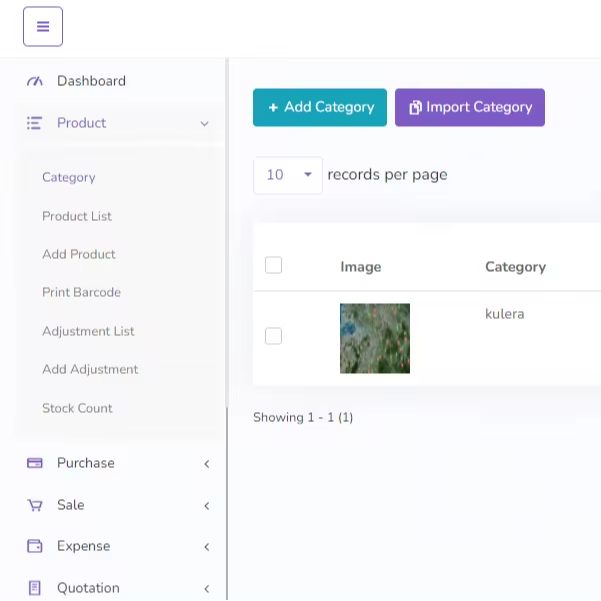Click the kulera category thumbnail image
This screenshot has height=601, width=601.
[x=375, y=338]
